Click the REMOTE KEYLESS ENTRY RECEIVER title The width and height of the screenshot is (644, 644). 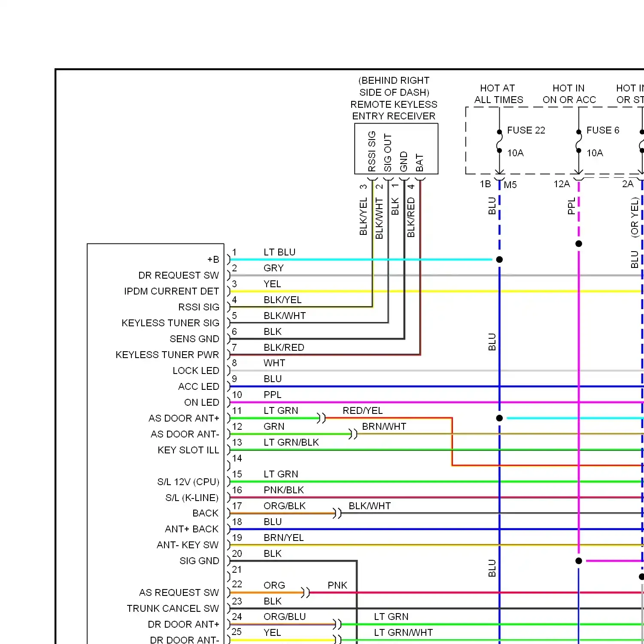(394, 110)
